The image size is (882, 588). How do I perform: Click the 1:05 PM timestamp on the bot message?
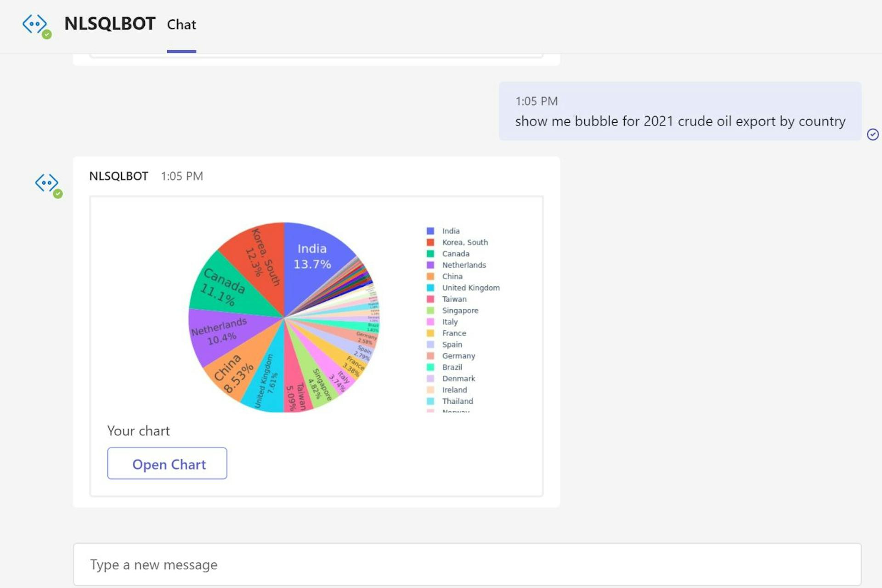pyautogui.click(x=182, y=176)
